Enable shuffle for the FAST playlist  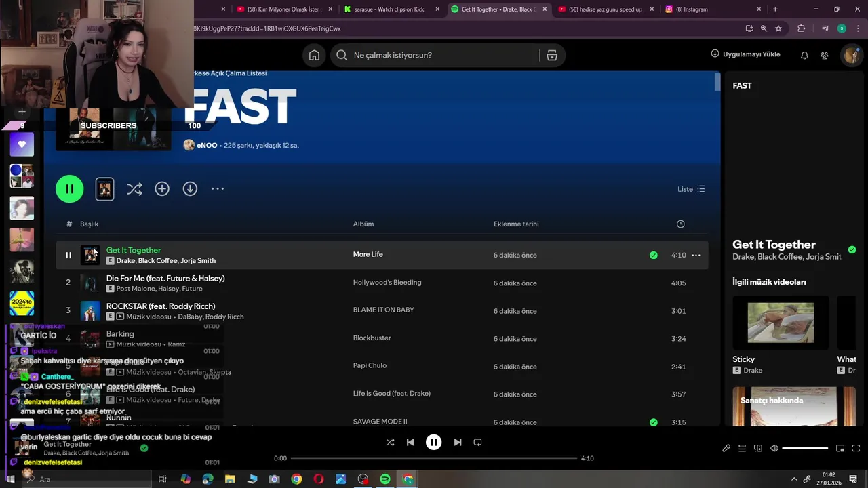[134, 189]
